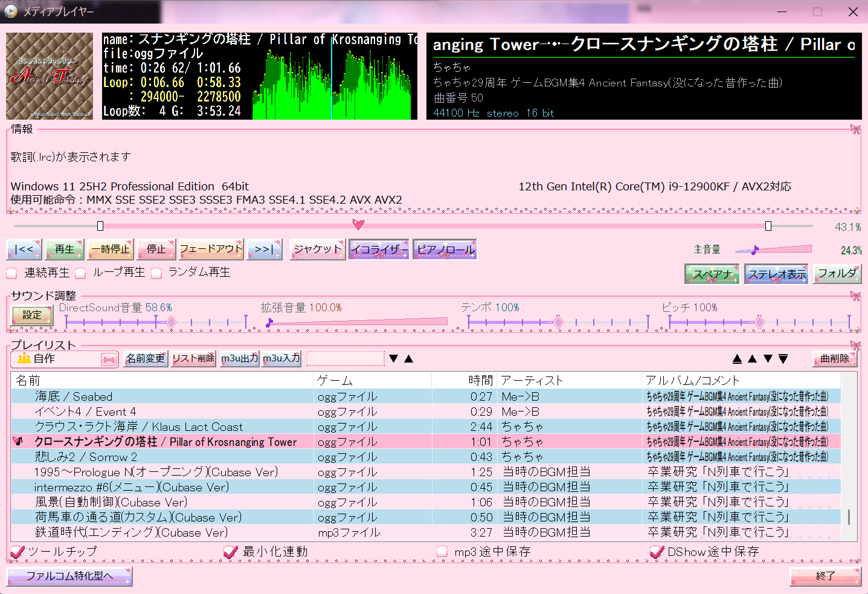Export playlist via m3u出力
The height and width of the screenshot is (594, 868).
click(x=239, y=358)
